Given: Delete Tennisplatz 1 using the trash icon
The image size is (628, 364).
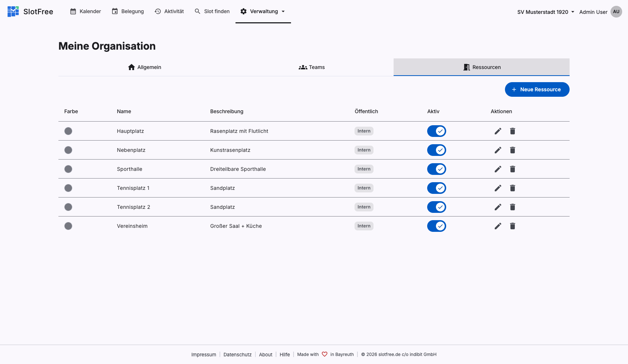Looking at the screenshot, I should pos(512,188).
